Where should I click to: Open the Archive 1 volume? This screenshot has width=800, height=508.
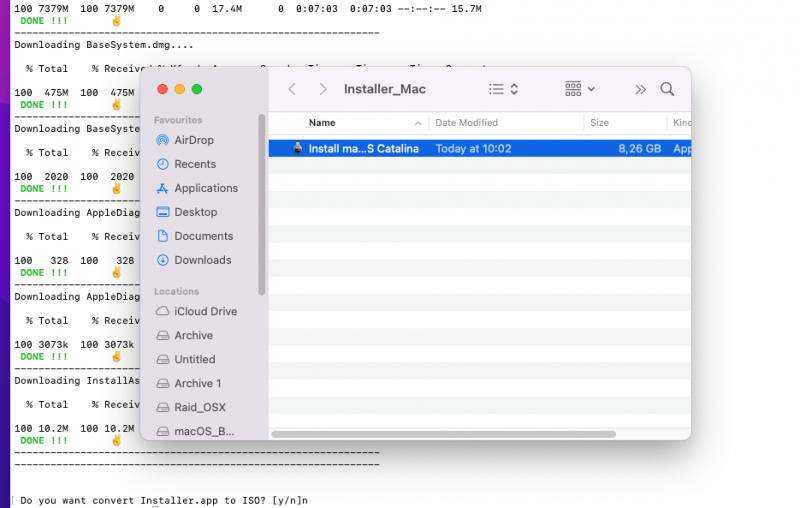pyautogui.click(x=197, y=383)
